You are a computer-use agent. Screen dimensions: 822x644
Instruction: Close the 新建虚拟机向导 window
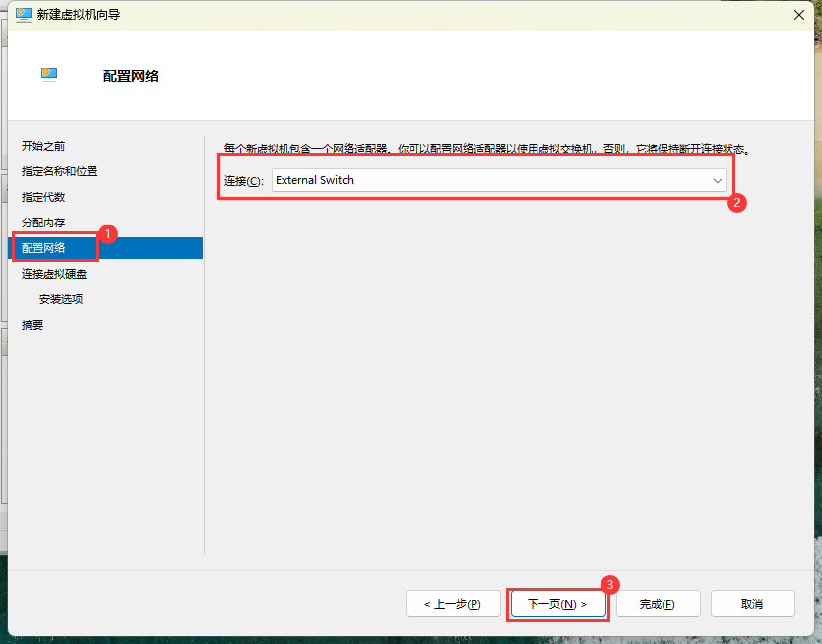(x=795, y=14)
